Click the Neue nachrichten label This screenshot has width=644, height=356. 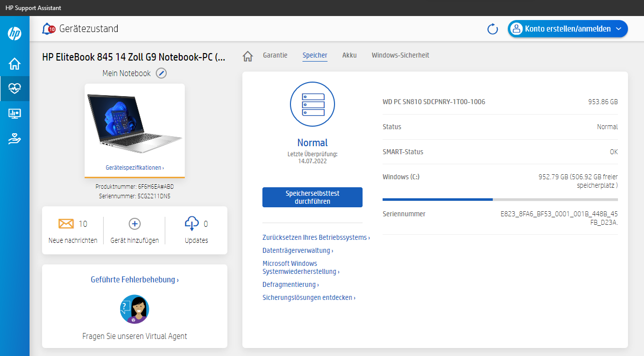tap(73, 240)
